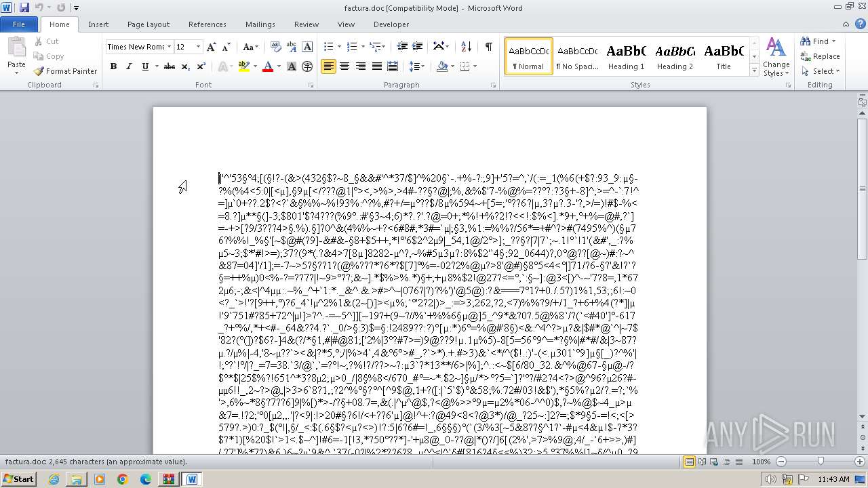Open Chrome from the taskbar
The image size is (868, 488).
[123, 479]
